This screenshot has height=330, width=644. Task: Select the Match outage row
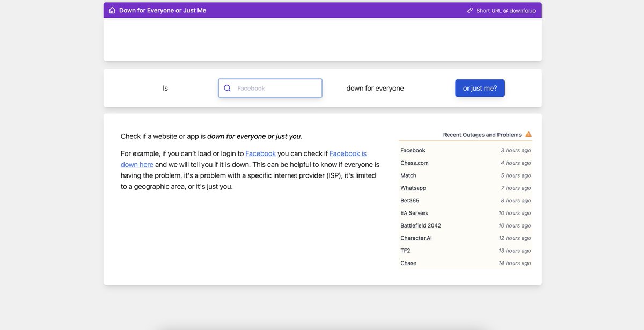466,175
